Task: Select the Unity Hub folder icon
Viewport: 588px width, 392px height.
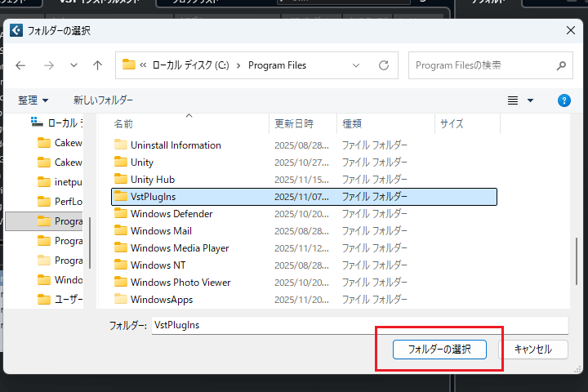Action: (121, 180)
